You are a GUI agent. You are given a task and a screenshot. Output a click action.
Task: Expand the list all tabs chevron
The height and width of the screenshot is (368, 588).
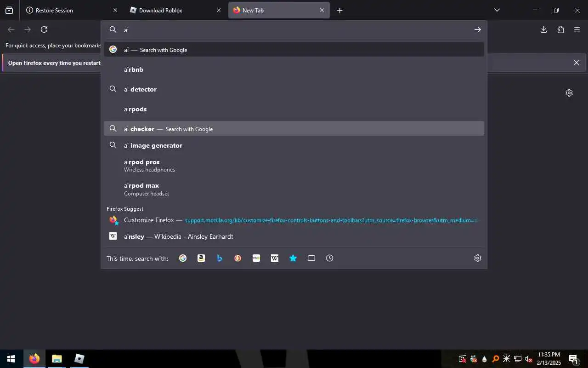click(x=497, y=10)
